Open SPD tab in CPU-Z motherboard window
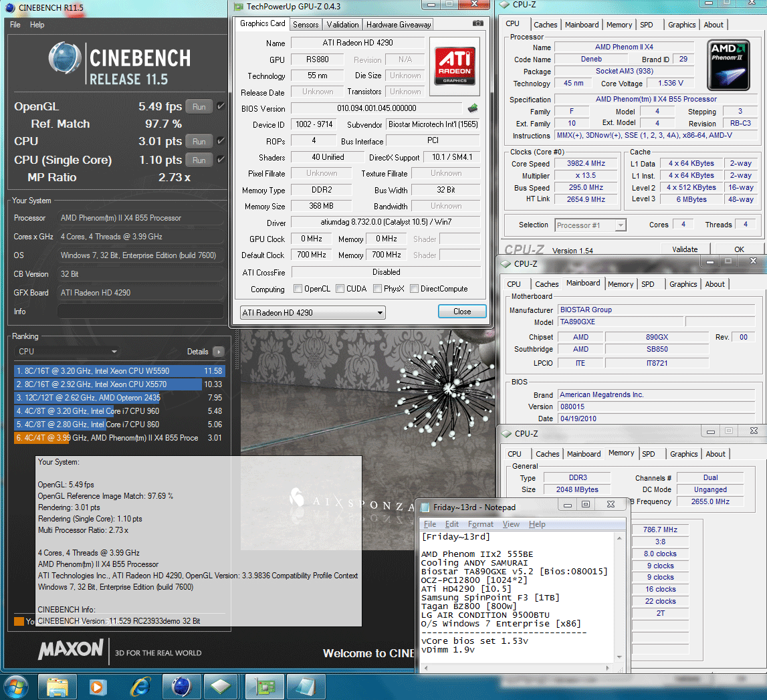Viewport: 767px width, 700px height. 648,284
